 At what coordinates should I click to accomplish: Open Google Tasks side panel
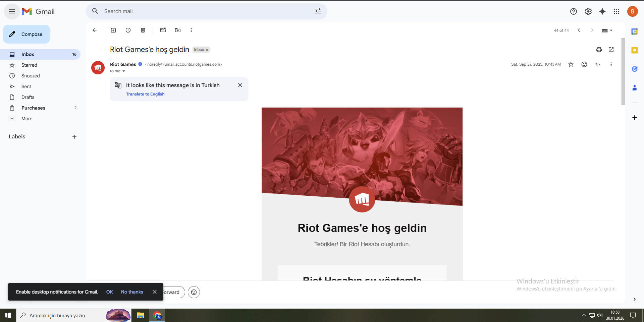click(635, 69)
